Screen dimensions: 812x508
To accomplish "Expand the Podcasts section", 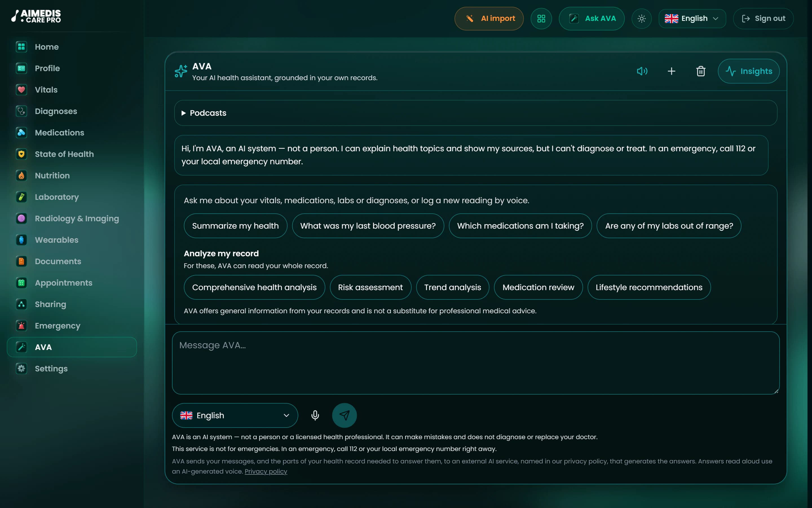I will [475, 113].
